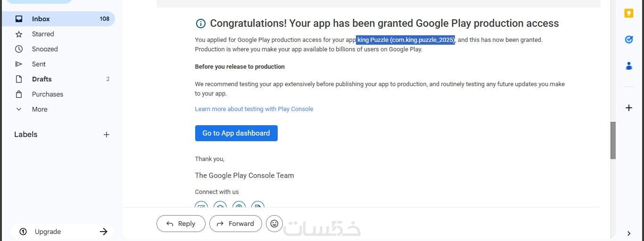This screenshot has height=241, width=644.
Task: Expand the More section in sidebar
Action: click(x=40, y=109)
